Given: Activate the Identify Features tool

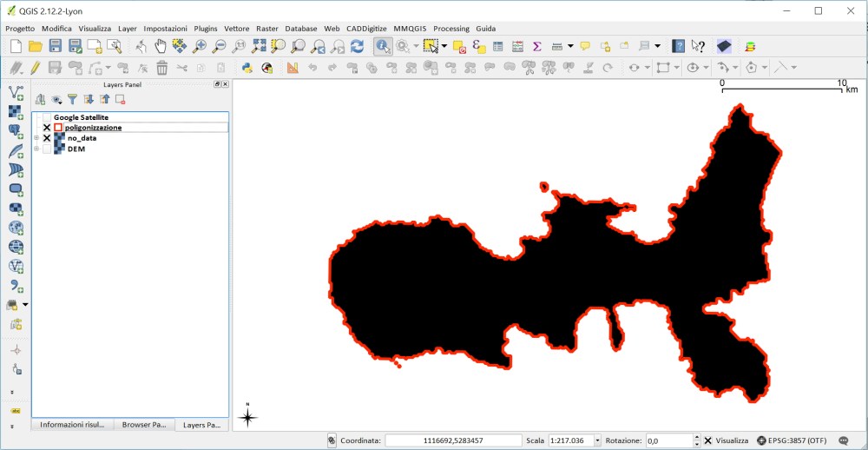Looking at the screenshot, I should pyautogui.click(x=382, y=46).
